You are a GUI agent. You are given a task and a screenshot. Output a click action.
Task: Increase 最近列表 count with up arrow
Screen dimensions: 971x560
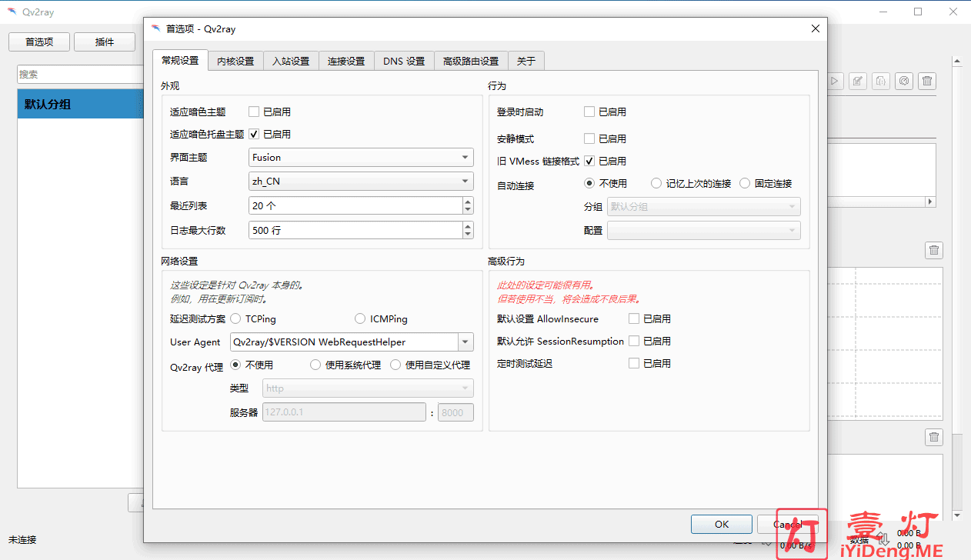[x=468, y=202]
